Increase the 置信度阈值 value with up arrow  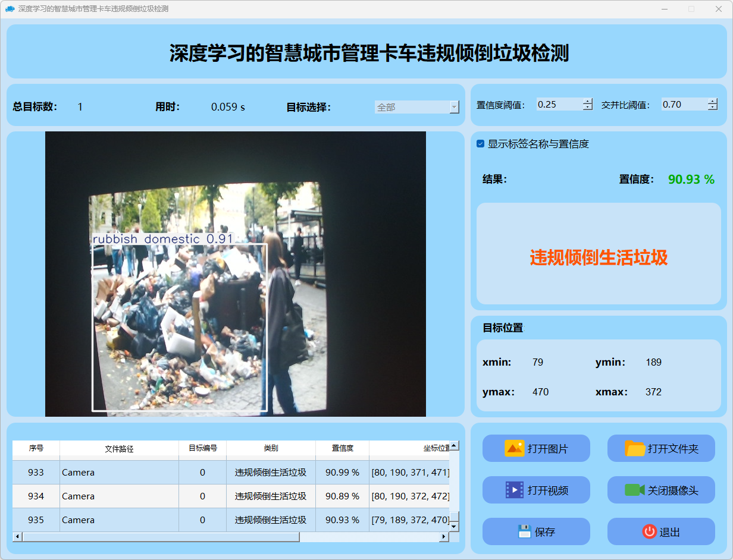[588, 101]
